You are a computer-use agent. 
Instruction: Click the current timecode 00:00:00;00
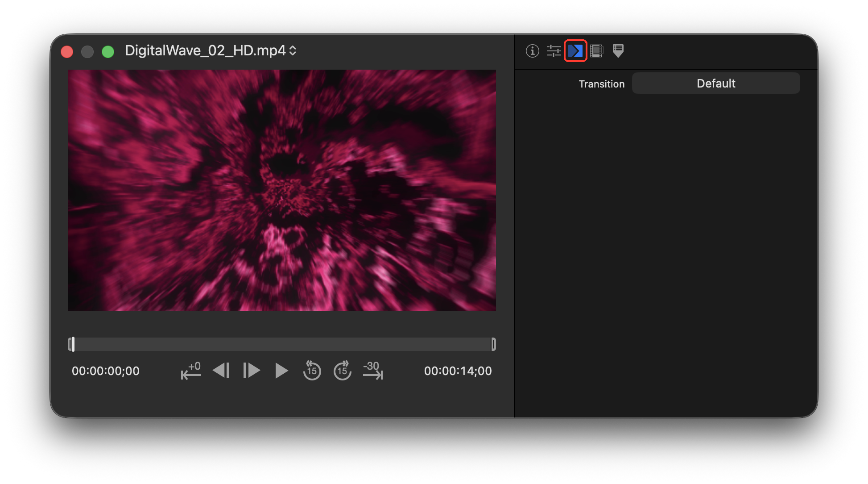106,371
